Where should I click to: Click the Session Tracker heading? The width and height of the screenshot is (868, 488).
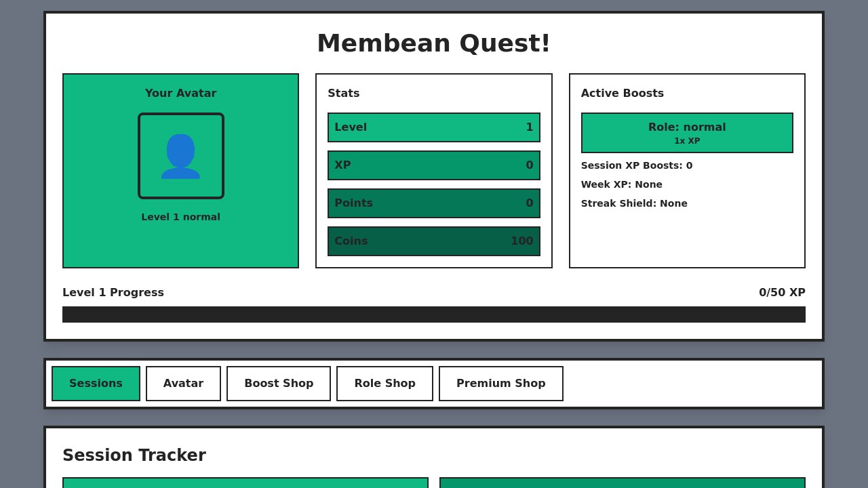click(x=134, y=455)
